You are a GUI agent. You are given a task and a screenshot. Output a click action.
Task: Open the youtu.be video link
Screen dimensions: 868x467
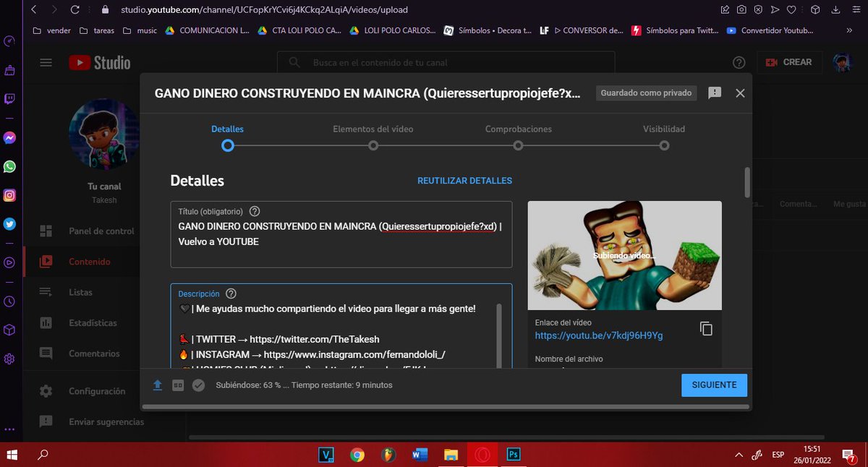[x=599, y=336]
